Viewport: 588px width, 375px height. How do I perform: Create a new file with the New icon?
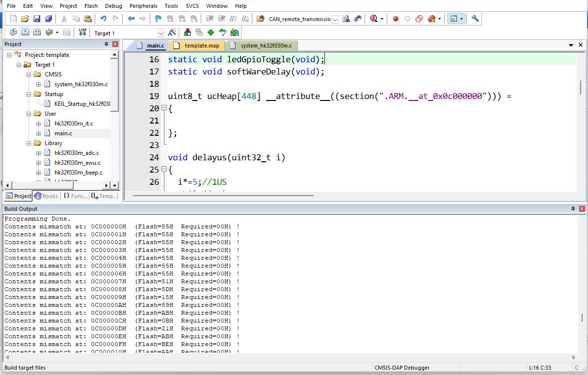tap(13, 19)
